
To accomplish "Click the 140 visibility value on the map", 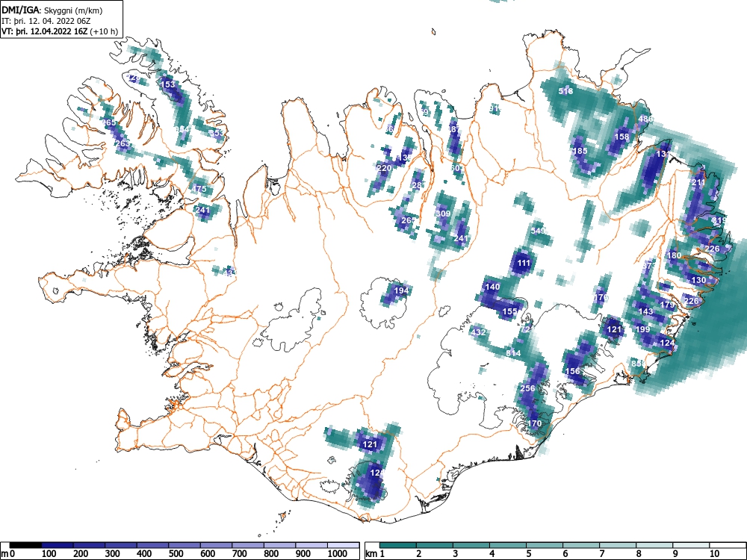I will tap(492, 287).
